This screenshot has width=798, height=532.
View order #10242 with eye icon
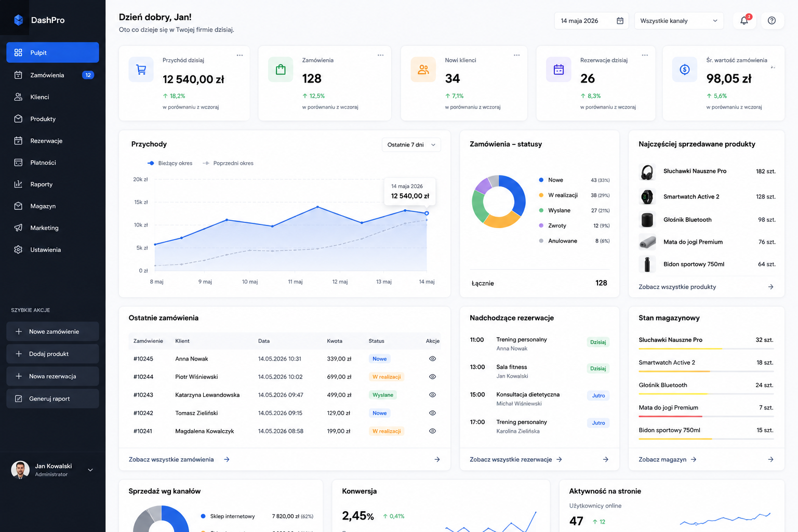pyautogui.click(x=432, y=413)
